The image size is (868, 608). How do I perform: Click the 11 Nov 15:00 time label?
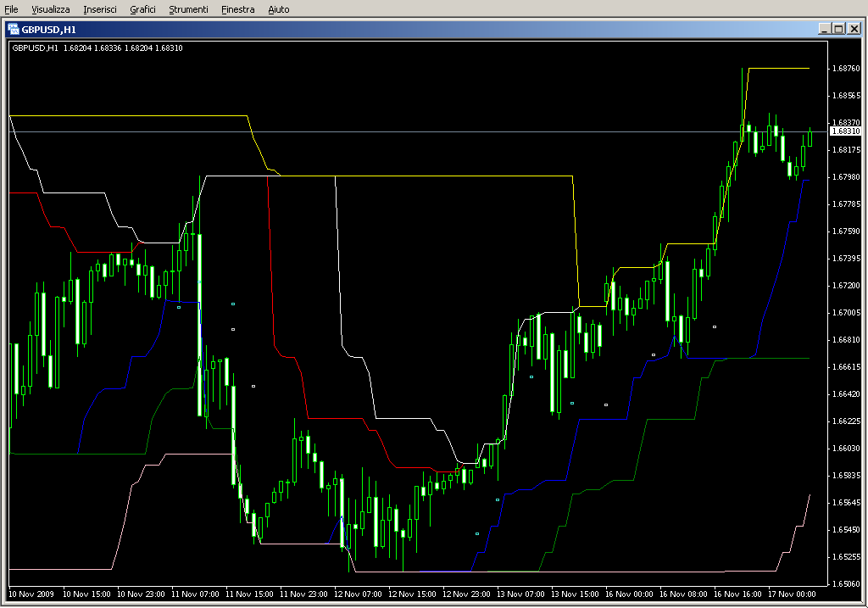pos(249,594)
